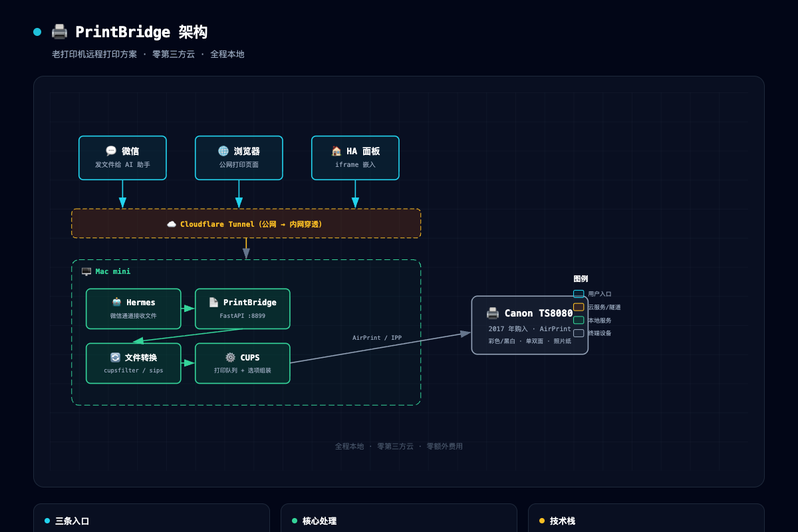Image resolution: width=798 pixels, height=532 pixels.
Task: Click the 微信通道接收文件 caption under Hermes
Action: click(x=133, y=316)
